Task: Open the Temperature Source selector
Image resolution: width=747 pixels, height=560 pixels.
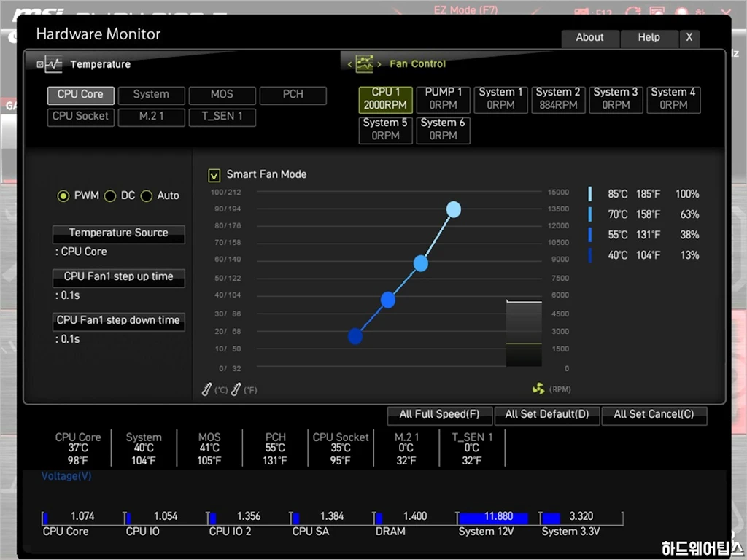Action: click(119, 234)
